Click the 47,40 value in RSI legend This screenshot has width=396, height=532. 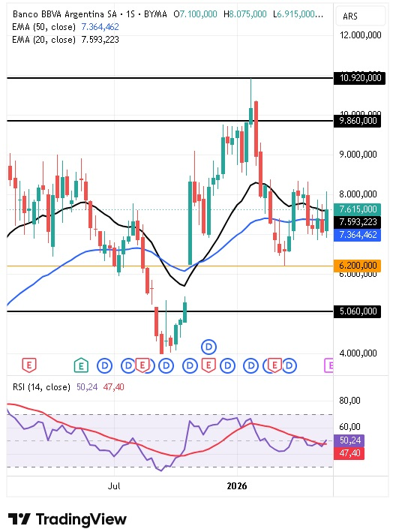click(x=113, y=386)
